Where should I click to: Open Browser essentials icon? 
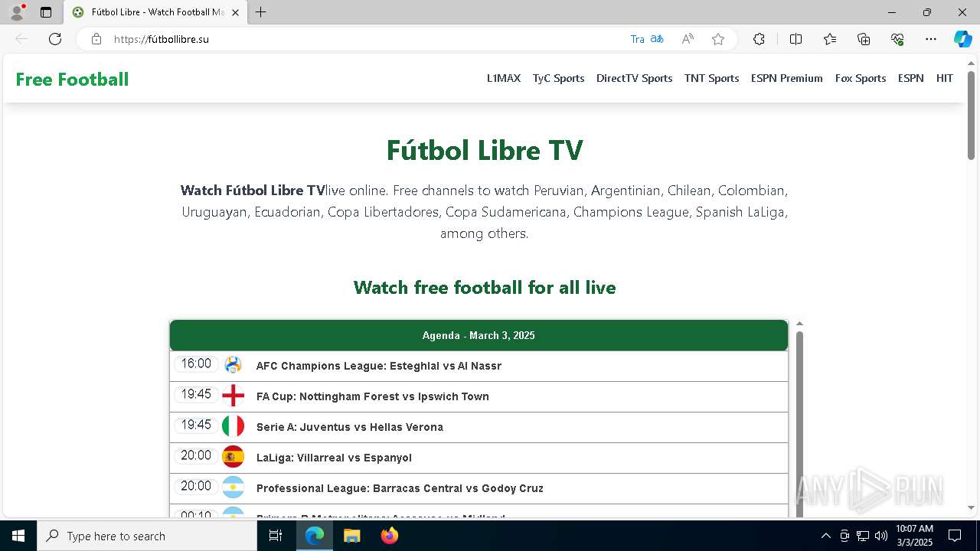pos(897,39)
